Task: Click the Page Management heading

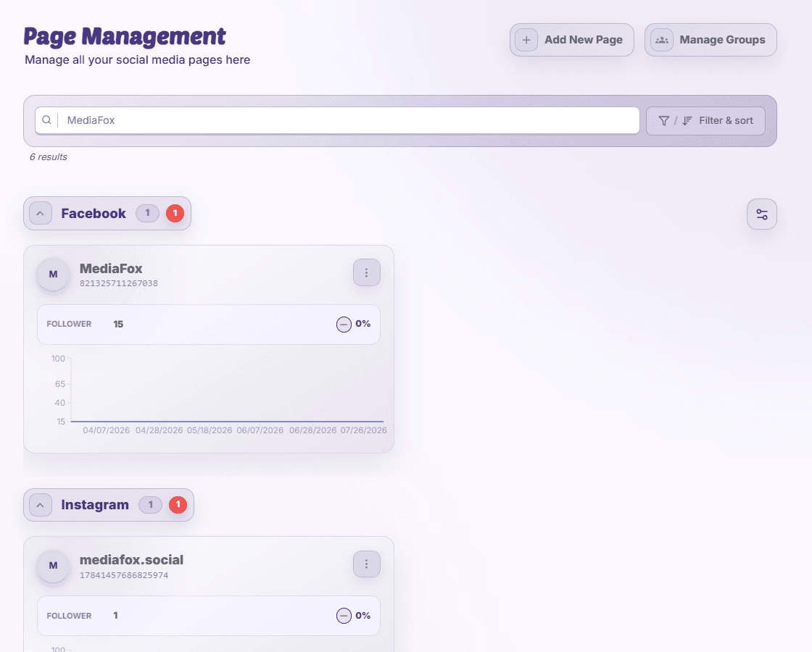Action: (x=125, y=37)
